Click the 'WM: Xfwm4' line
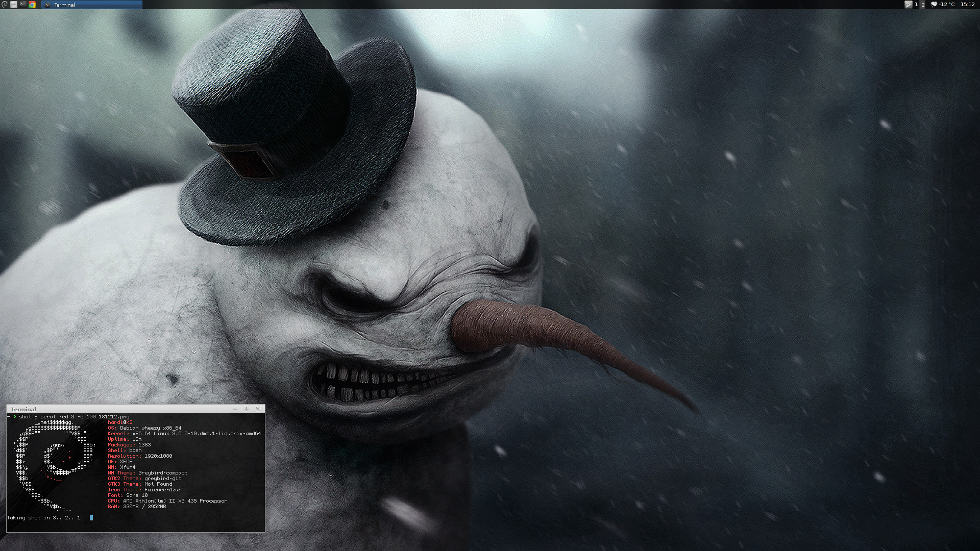 click(121, 467)
